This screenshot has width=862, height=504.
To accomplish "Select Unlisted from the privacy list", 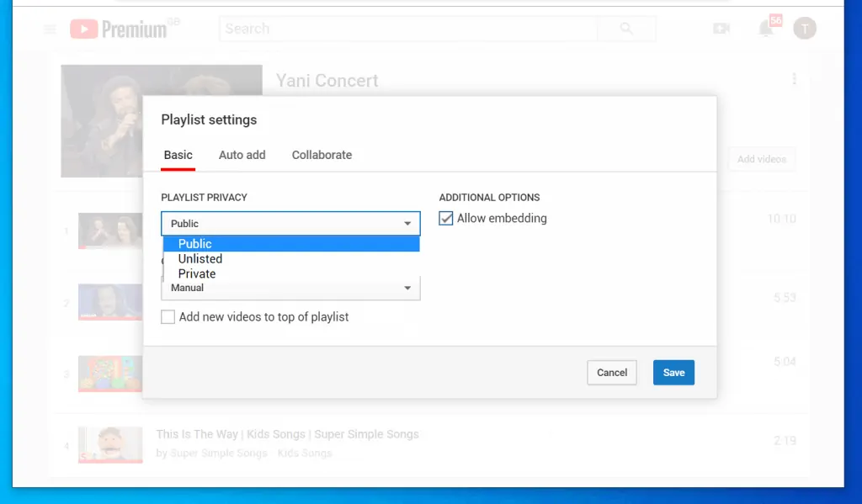I will [200, 258].
